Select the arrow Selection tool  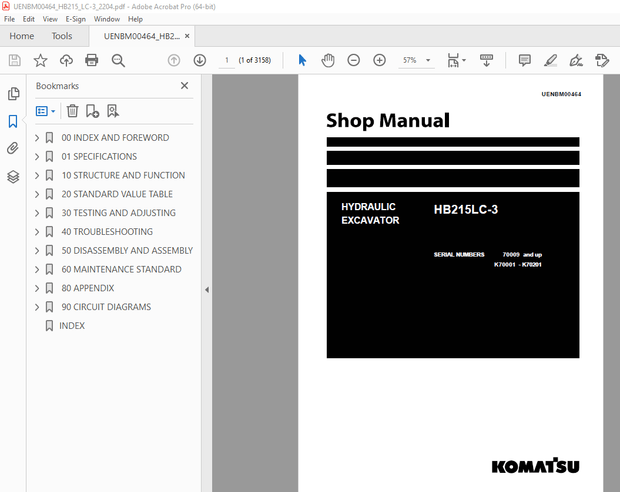(302, 60)
